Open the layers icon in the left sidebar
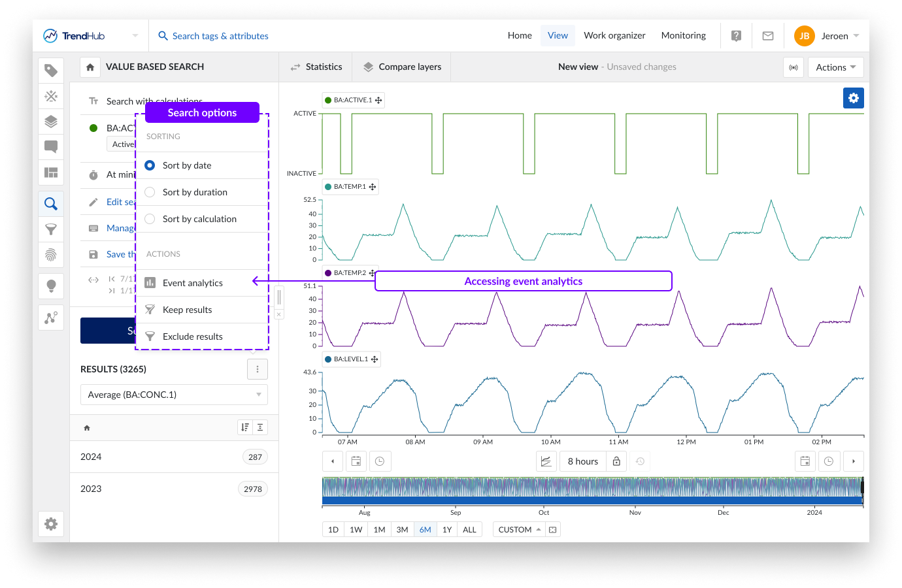Image resolution: width=902 pixels, height=588 pixels. coord(51,121)
